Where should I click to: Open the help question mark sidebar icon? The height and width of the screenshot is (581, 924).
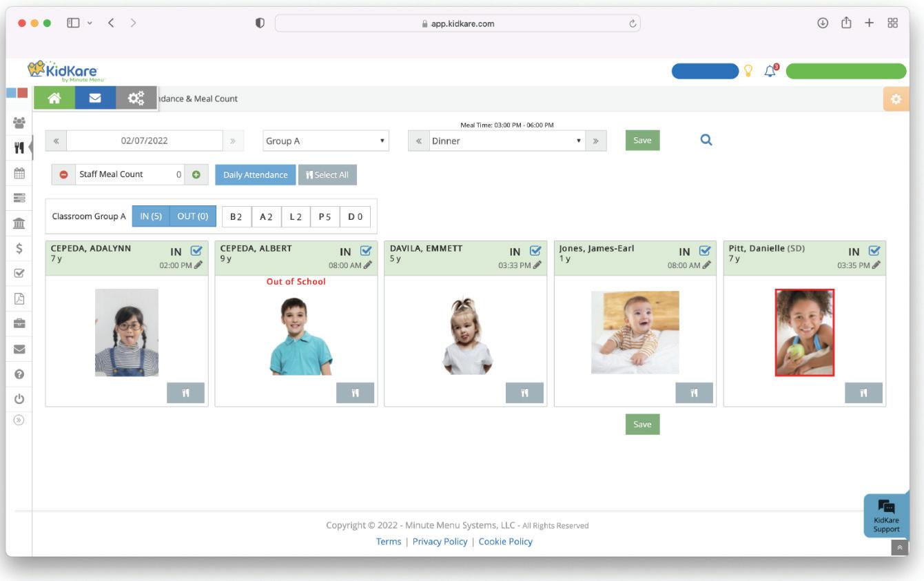click(x=19, y=373)
